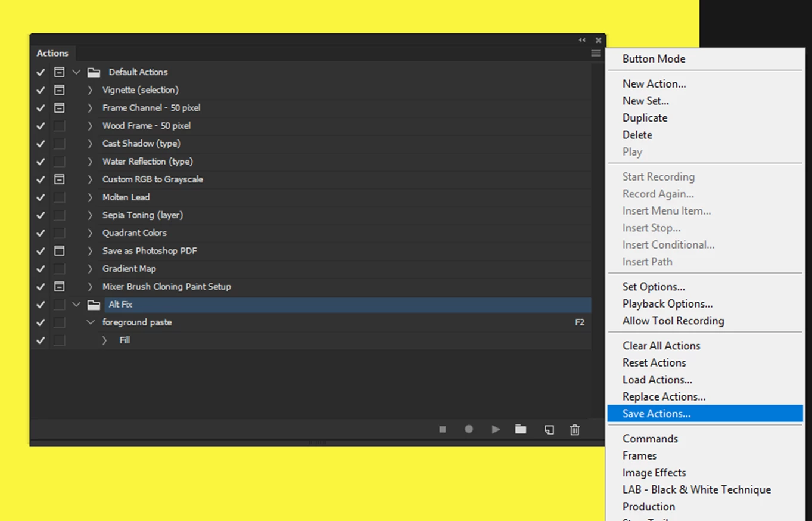Expand the Cast Shadow (type) action
This screenshot has width=812, height=521.
(90, 144)
